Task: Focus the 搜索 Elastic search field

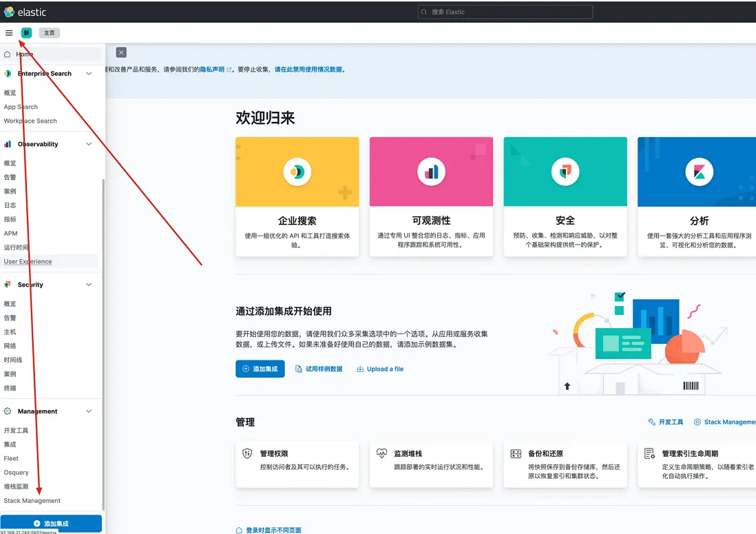Action: (505, 12)
